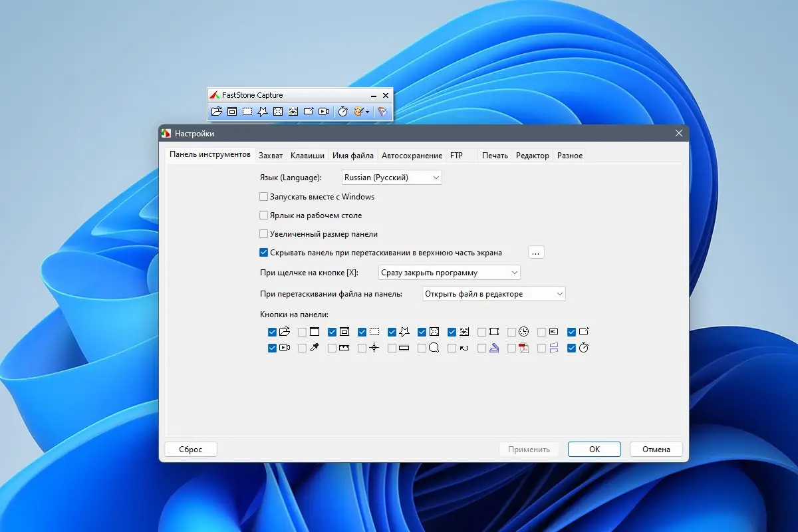Click the Open File icon in FastStone toolbar
This screenshot has height=532, width=798.
(217, 112)
